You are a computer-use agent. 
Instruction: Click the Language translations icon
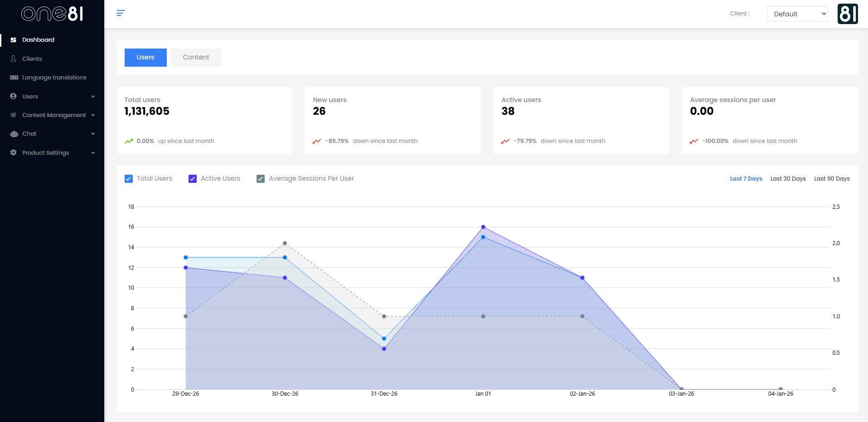[14, 78]
